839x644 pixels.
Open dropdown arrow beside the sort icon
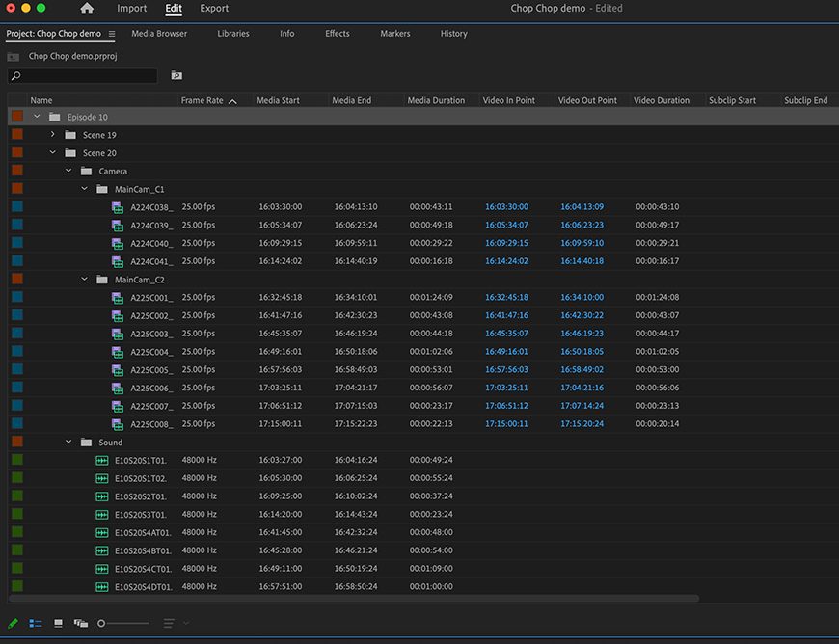[186, 623]
